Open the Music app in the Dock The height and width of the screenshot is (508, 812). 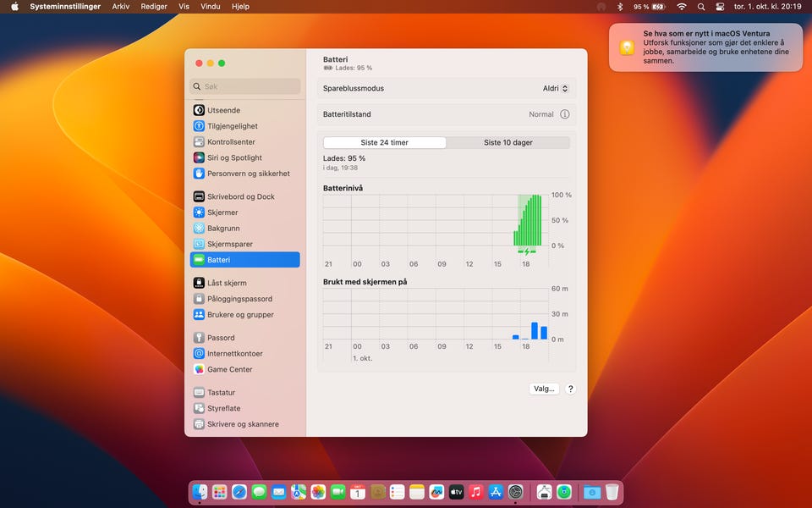click(x=475, y=491)
